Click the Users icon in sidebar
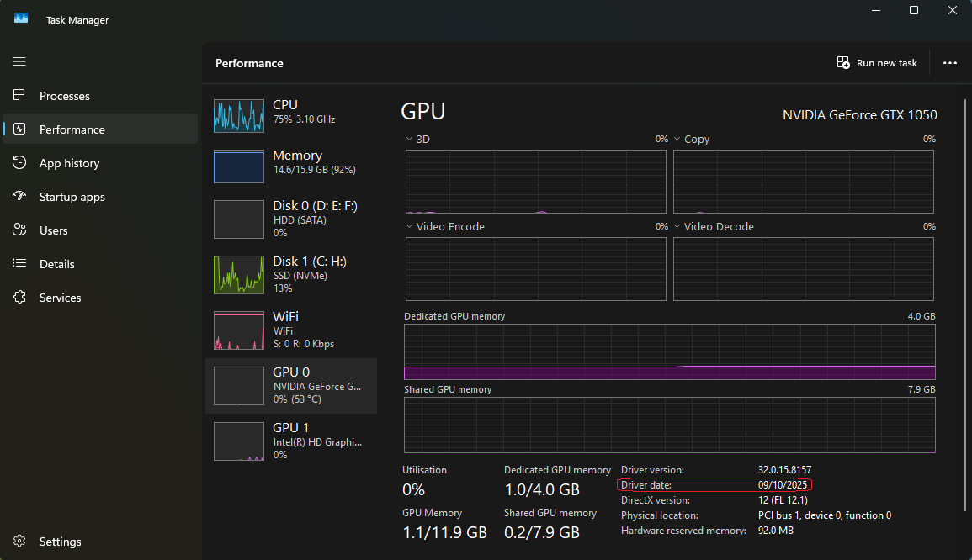The height and width of the screenshot is (560, 972). 19,230
